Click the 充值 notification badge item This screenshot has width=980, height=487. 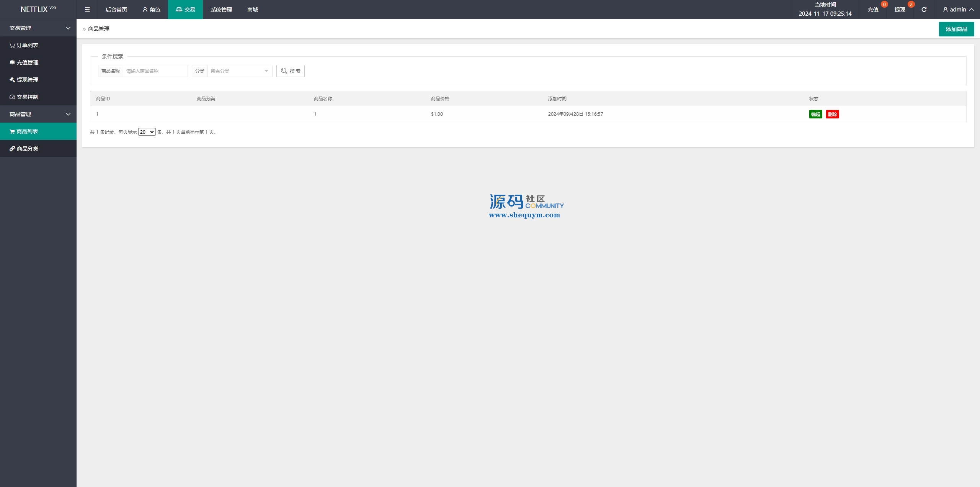pyautogui.click(x=873, y=10)
